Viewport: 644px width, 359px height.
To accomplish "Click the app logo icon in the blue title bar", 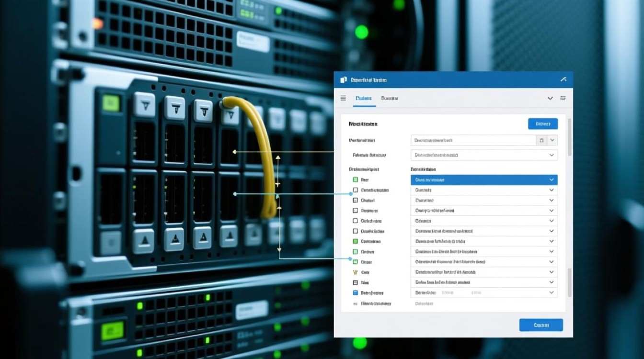I will pos(343,80).
